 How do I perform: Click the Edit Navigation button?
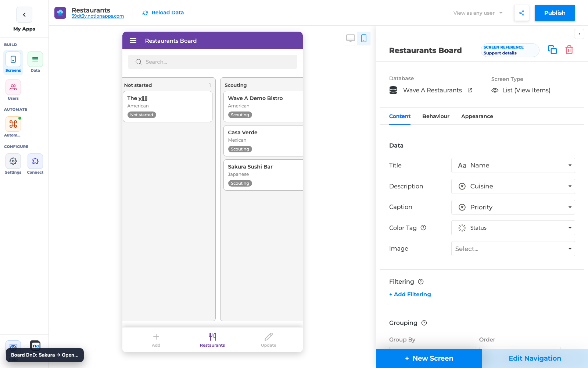[x=535, y=358]
